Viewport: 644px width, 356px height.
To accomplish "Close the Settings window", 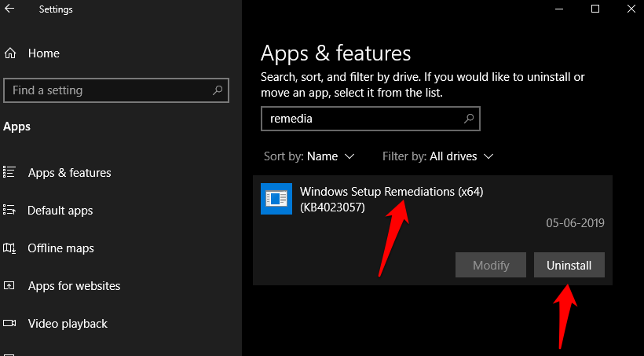I will coord(630,9).
